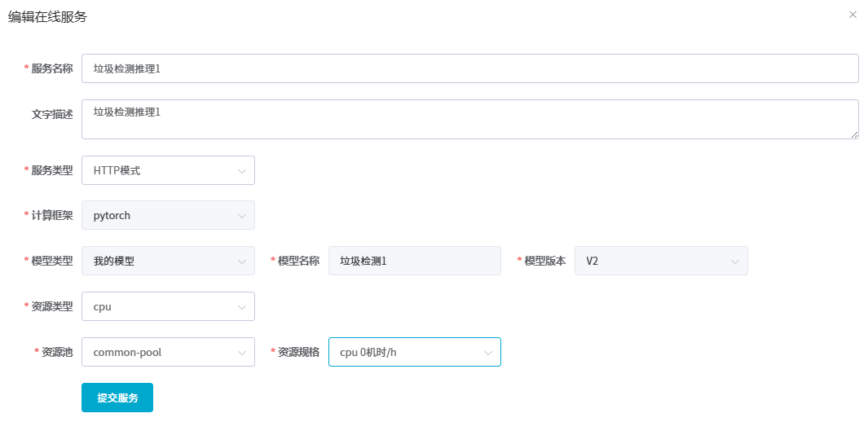Click the chevron arrow beside pytorch
Image resolution: width=868 pixels, height=444 pixels.
(242, 216)
